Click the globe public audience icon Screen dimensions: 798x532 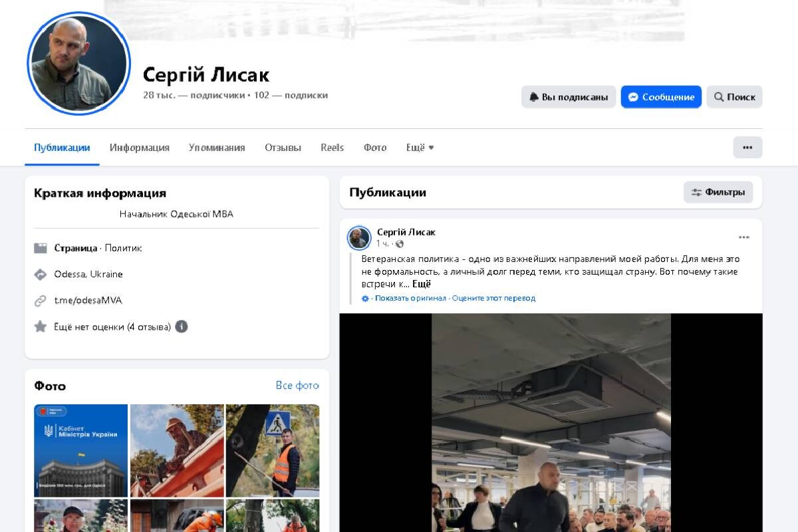coord(400,244)
